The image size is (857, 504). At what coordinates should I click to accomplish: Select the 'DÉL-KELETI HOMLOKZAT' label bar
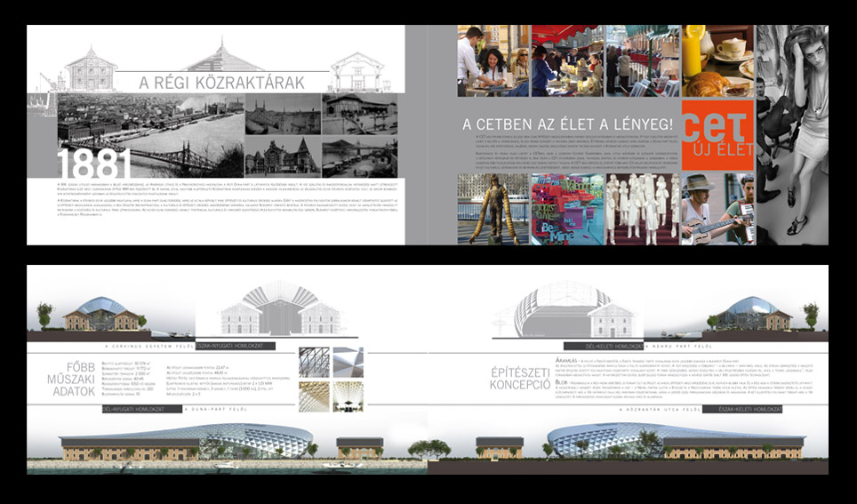click(589, 345)
